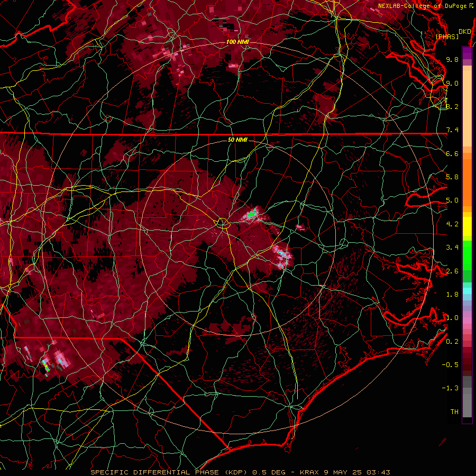
Task: Click the 9.8 value on the color scale
Action: (x=452, y=59)
